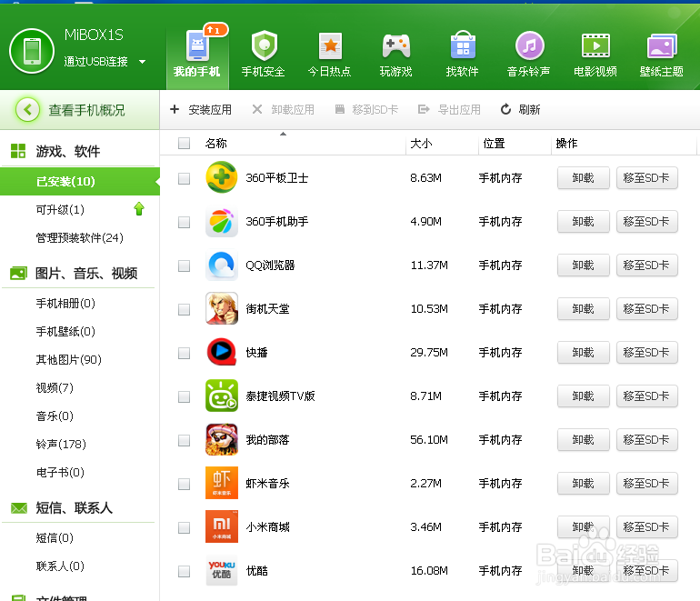Click the 图片、音乐、视频 section image icon
Image resolution: width=700 pixels, height=601 pixels.
coord(18,273)
